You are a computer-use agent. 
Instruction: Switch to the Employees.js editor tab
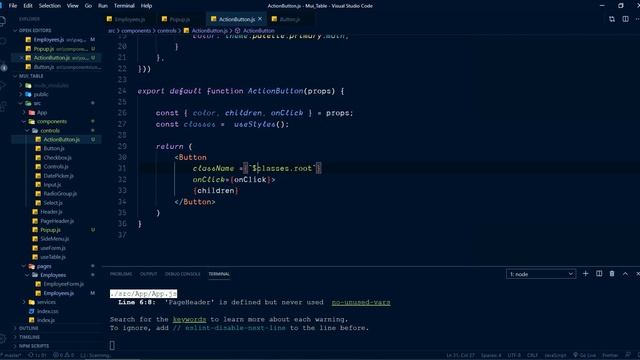[x=129, y=19]
